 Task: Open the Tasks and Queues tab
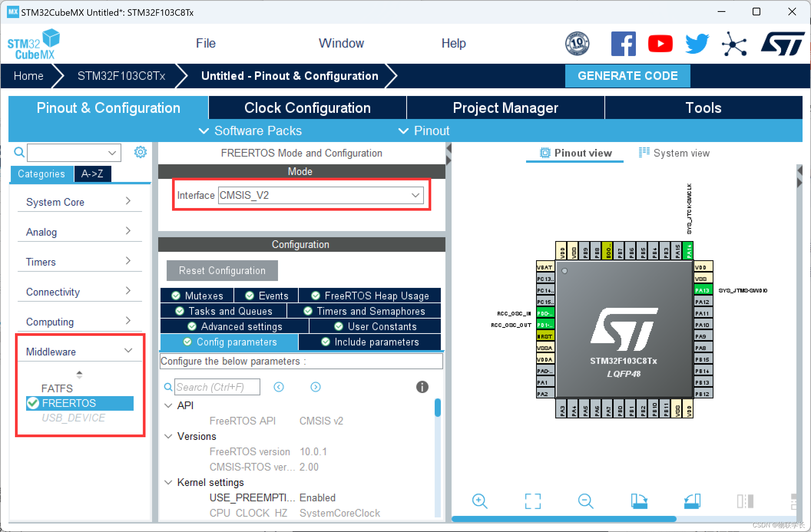pyautogui.click(x=224, y=311)
